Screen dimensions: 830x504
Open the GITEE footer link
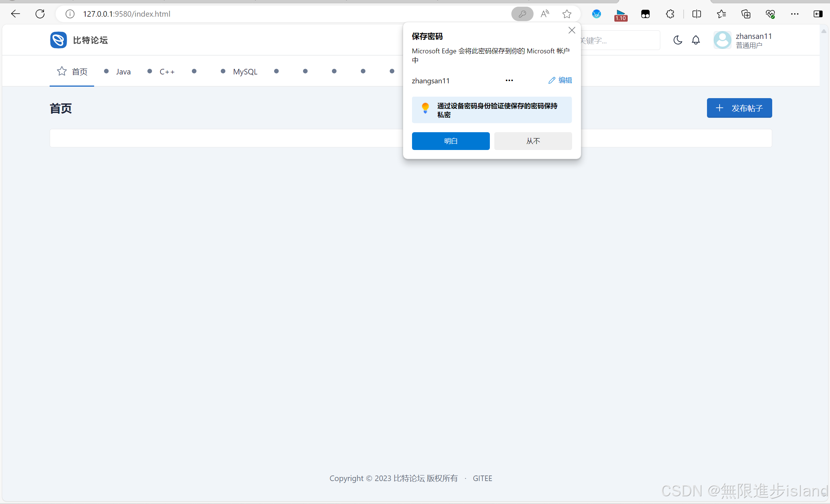tap(482, 478)
